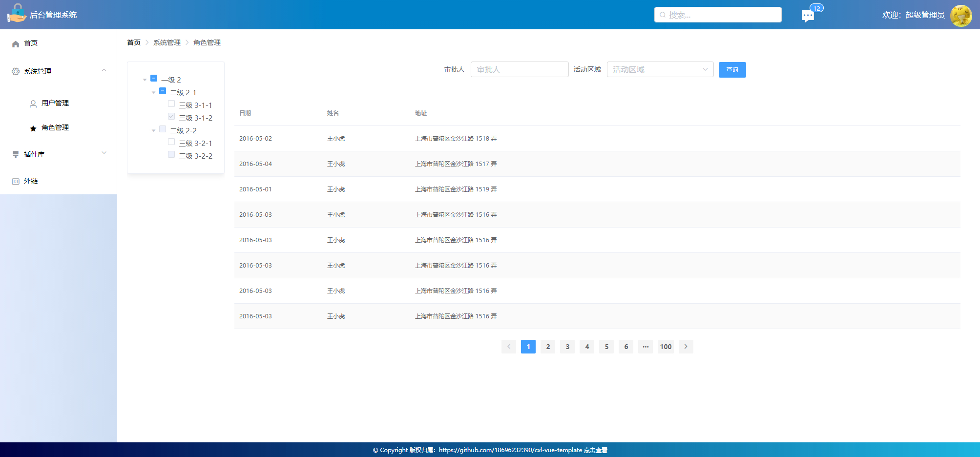Click the 后台管理系统 title
The height and width of the screenshot is (457, 980).
[x=53, y=15]
